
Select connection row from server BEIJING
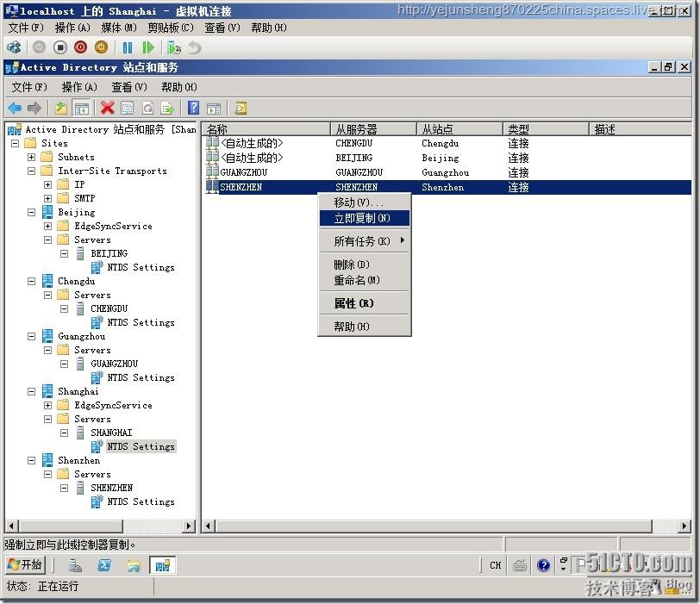click(447, 158)
